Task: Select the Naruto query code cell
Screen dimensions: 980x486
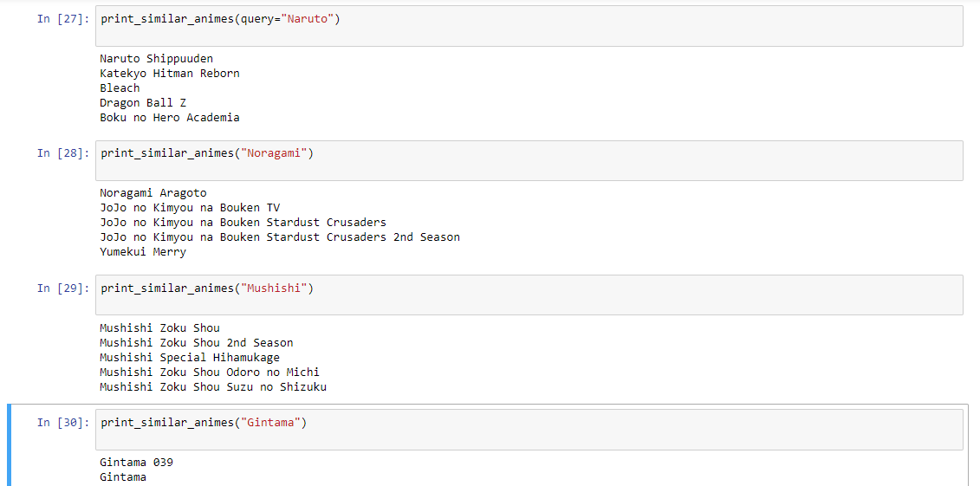Action: pyautogui.click(x=529, y=26)
